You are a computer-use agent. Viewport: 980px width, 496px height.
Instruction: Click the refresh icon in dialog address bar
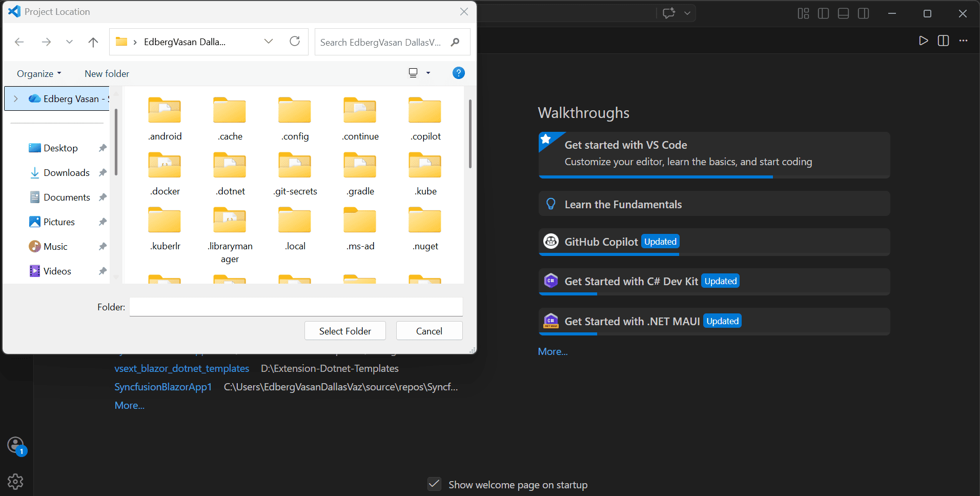[x=295, y=42]
